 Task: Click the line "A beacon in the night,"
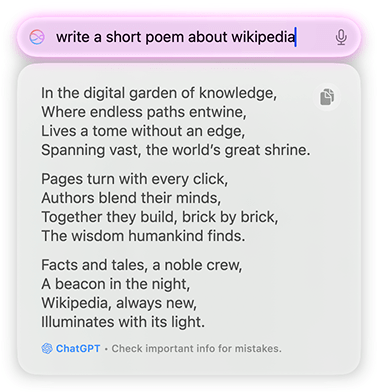[116, 284]
